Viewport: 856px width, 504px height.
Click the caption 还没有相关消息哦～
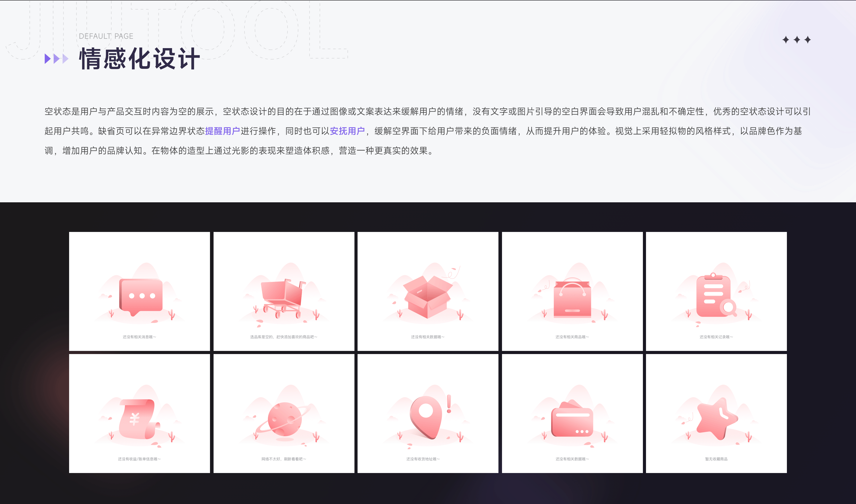(x=139, y=337)
